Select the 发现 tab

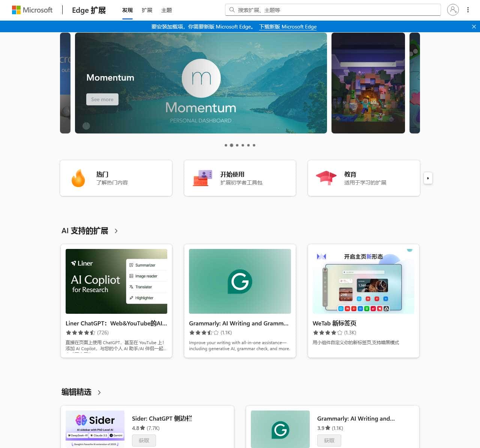coord(127,10)
